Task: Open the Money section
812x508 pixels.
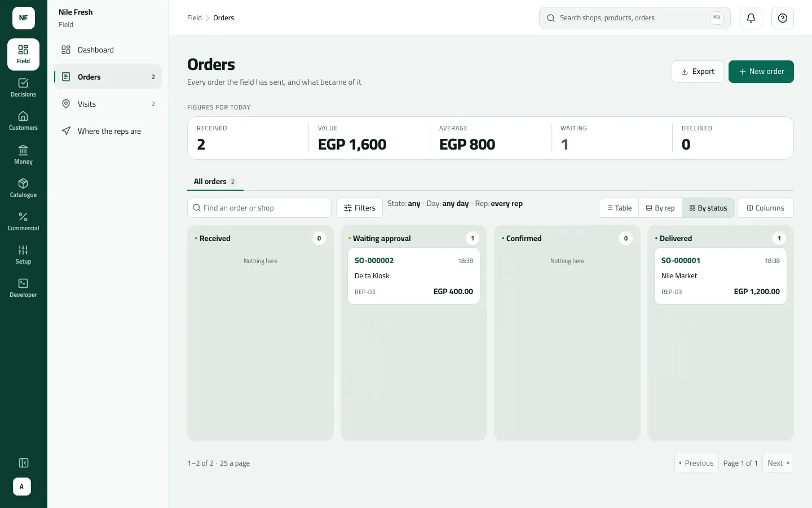Action: [x=23, y=155]
